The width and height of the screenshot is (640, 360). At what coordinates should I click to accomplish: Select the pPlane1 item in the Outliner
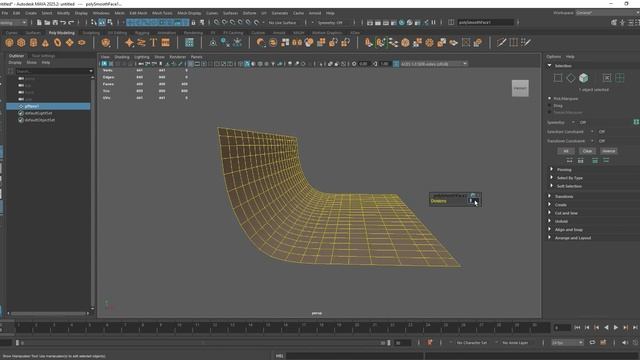(x=48, y=106)
